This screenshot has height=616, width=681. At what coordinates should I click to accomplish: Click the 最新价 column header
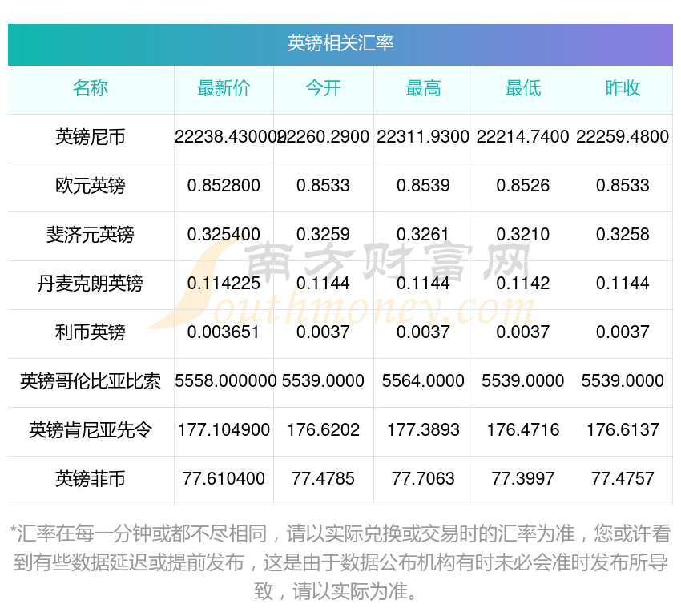tap(224, 88)
